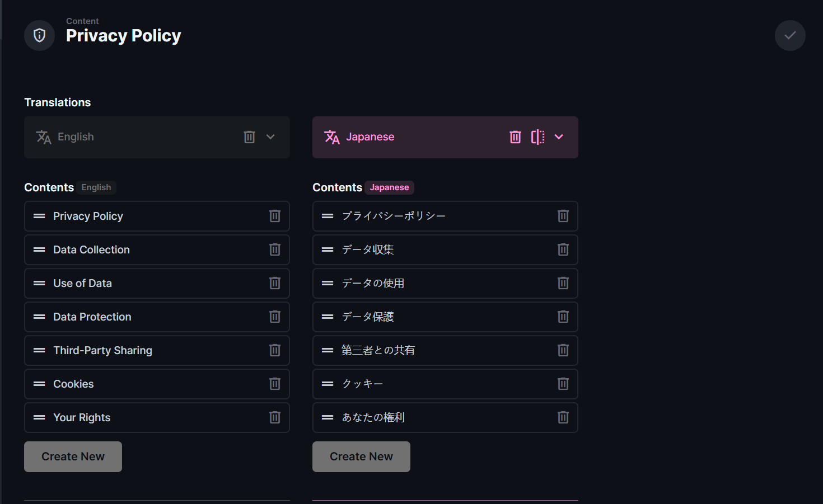The width and height of the screenshot is (823, 504).
Task: Click the shield icon beside Privacy Policy title
Action: [39, 35]
